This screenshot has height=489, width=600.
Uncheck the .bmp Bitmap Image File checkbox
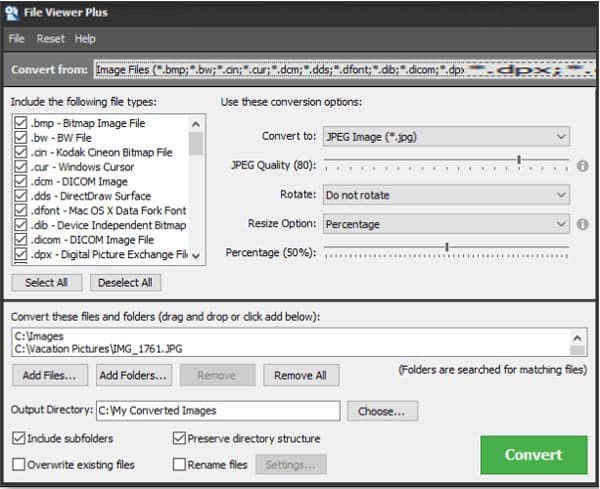tap(21, 123)
